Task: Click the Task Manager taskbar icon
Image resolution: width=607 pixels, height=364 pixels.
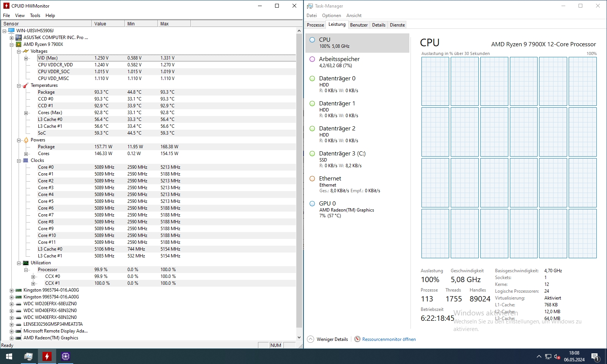Action: (x=28, y=356)
